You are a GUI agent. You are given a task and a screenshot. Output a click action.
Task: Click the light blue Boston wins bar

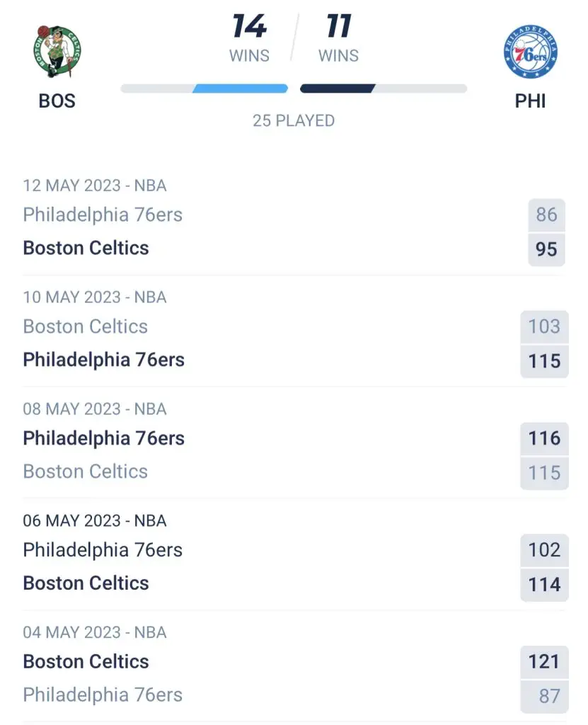click(x=241, y=89)
